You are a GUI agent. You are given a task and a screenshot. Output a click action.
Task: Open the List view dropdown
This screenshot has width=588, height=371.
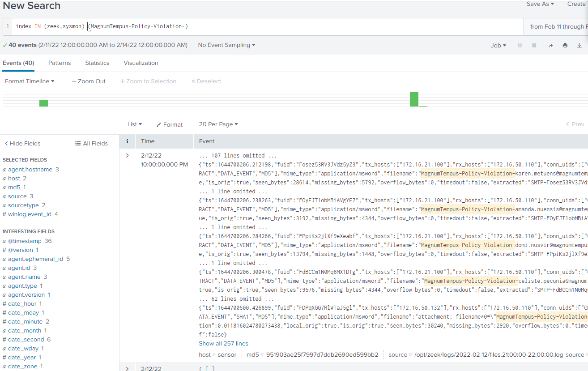135,124
